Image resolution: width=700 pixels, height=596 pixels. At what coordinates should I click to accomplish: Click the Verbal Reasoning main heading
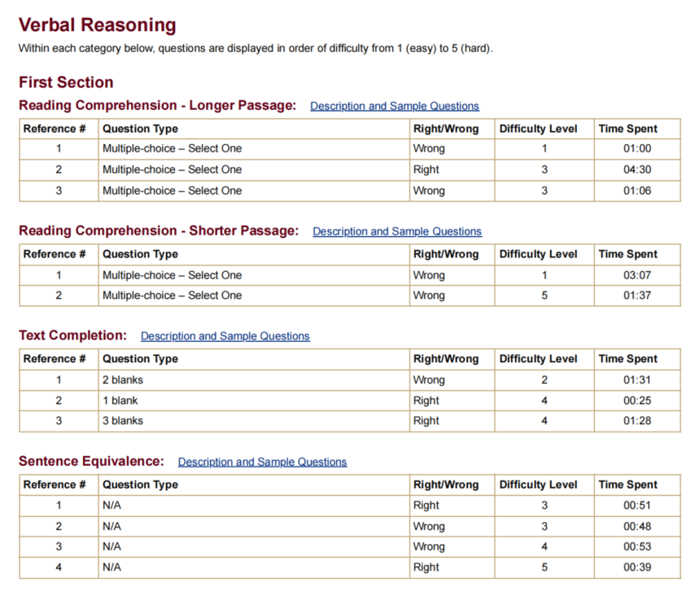pyautogui.click(x=97, y=25)
